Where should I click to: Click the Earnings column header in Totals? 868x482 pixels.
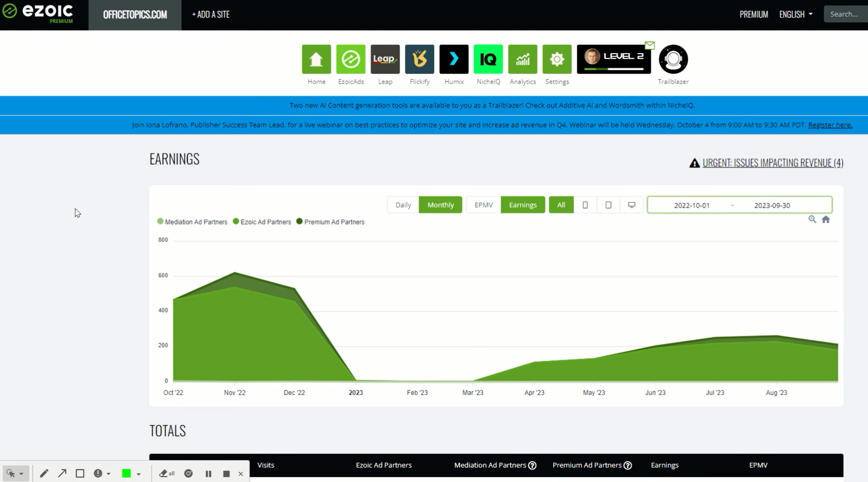pyautogui.click(x=664, y=465)
